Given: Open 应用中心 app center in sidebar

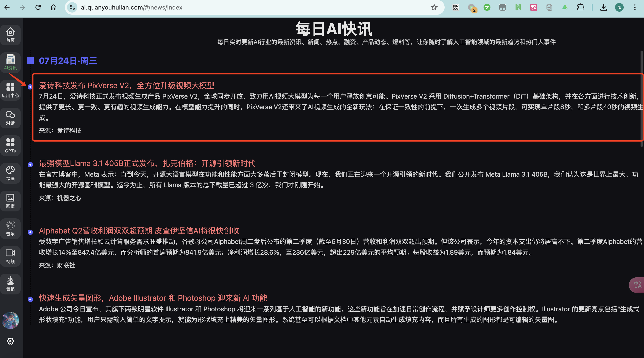Looking at the screenshot, I should 10,90.
